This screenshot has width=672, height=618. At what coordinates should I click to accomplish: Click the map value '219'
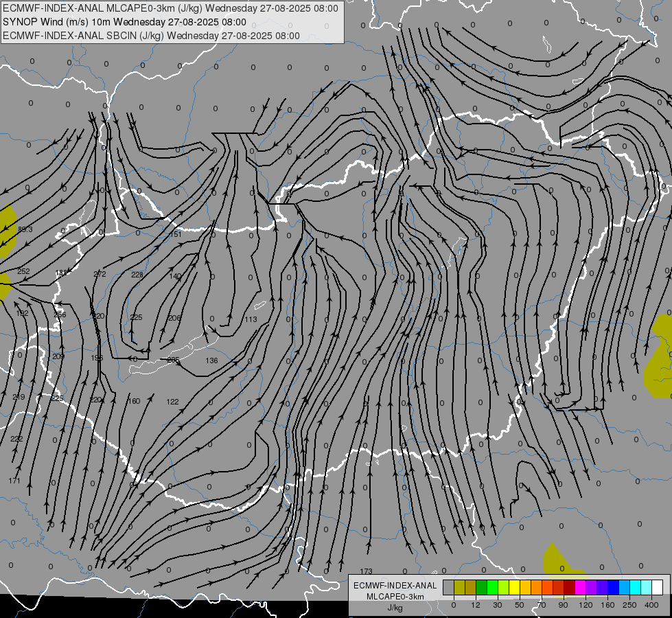pyautogui.click(x=19, y=397)
